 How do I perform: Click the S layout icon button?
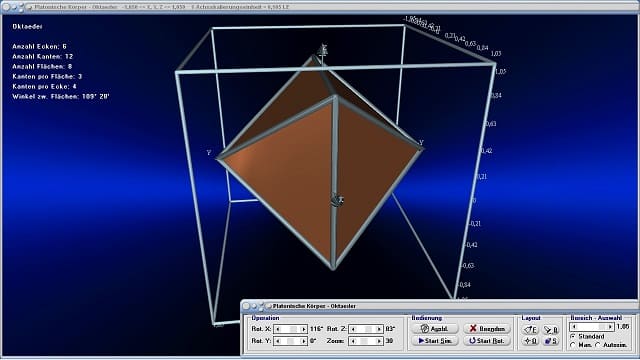click(x=551, y=341)
